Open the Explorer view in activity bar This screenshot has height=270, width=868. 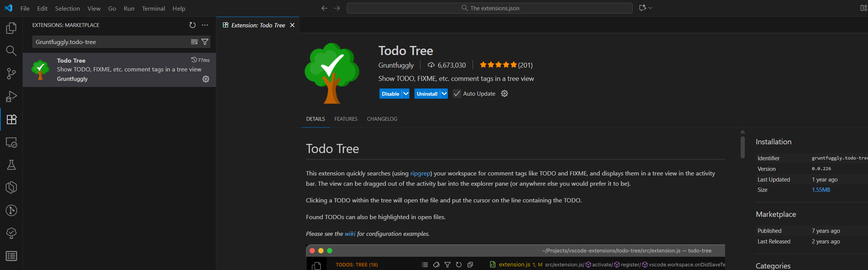tap(11, 28)
